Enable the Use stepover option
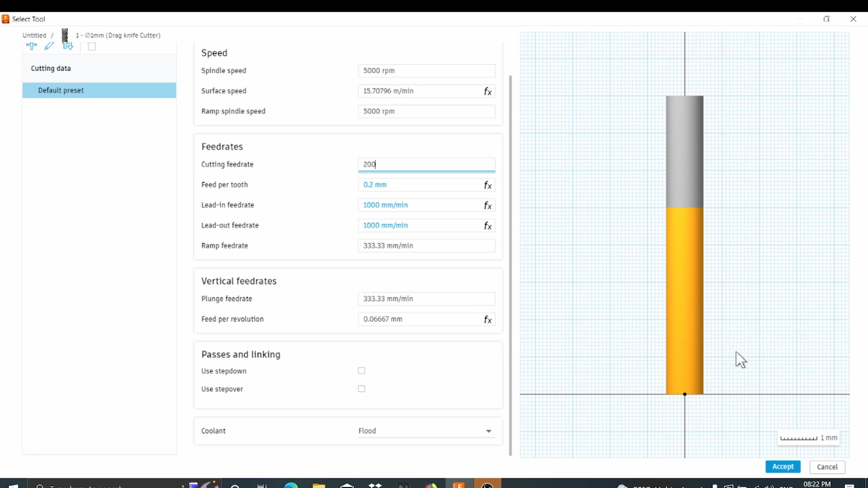The height and width of the screenshot is (488, 868). [x=361, y=389]
